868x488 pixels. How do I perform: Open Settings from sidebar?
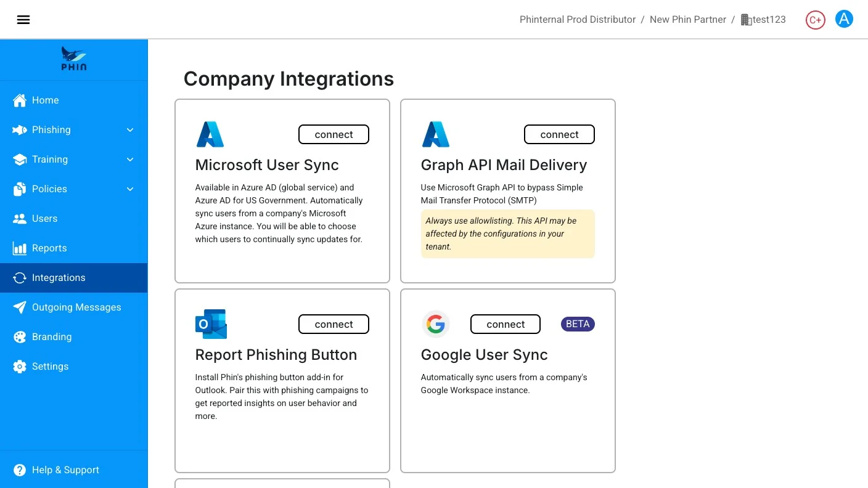[74, 366]
